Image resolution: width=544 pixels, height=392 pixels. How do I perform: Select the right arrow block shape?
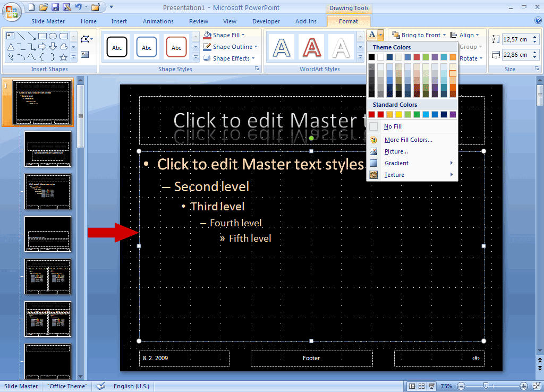point(42,47)
